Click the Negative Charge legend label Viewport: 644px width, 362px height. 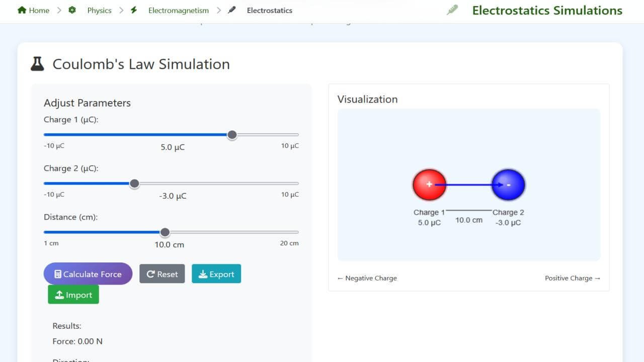click(367, 278)
